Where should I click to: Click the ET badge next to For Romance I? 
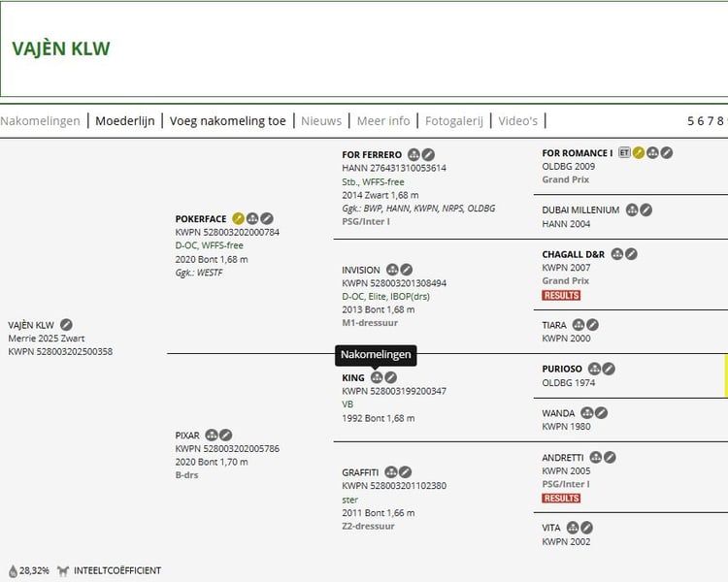624,153
